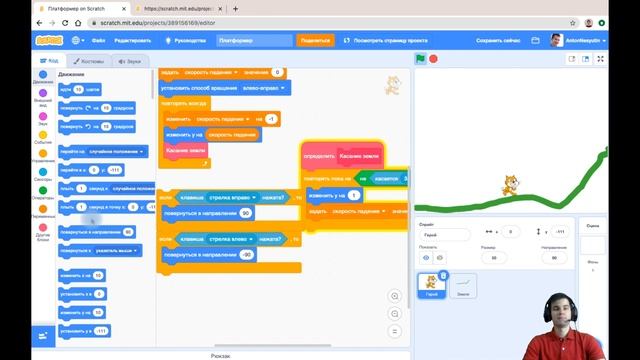Image resolution: width=640 pixels, height=360 pixels.
Task: Click the sprite y position field
Action: [560, 232]
